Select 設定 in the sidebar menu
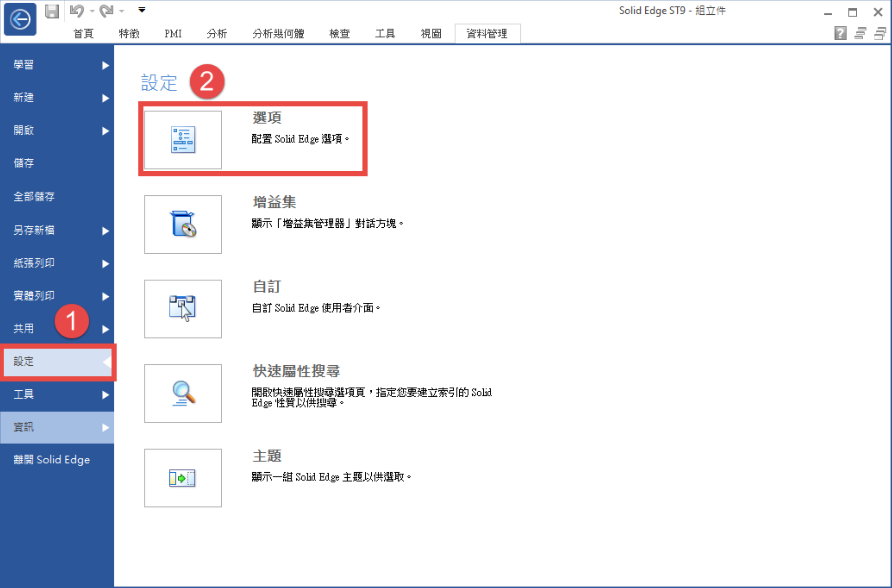Screen dimensions: 892x588 [57, 362]
